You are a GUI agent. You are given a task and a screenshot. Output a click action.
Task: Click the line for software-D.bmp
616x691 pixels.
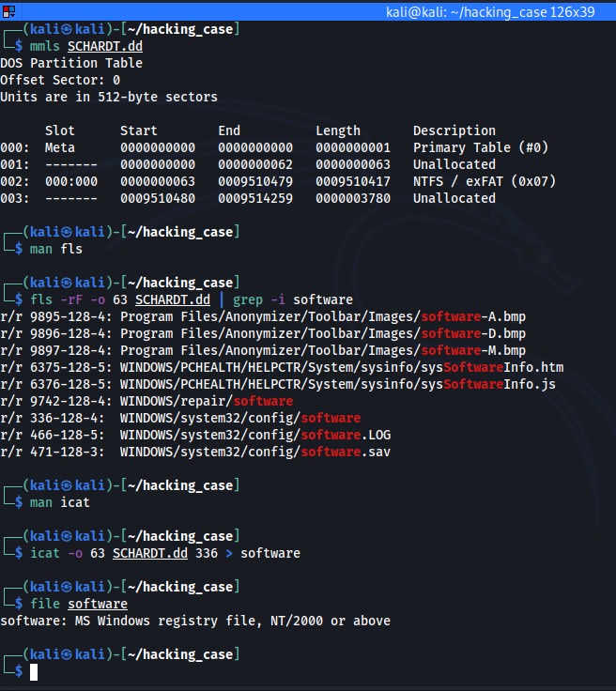pos(263,333)
